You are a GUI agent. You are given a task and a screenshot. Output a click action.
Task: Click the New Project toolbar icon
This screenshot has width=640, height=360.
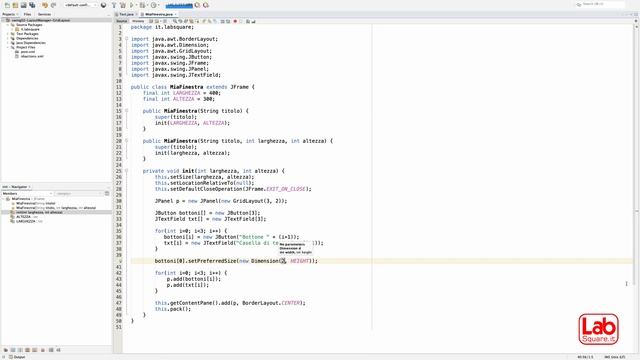pyautogui.click(x=15, y=5)
